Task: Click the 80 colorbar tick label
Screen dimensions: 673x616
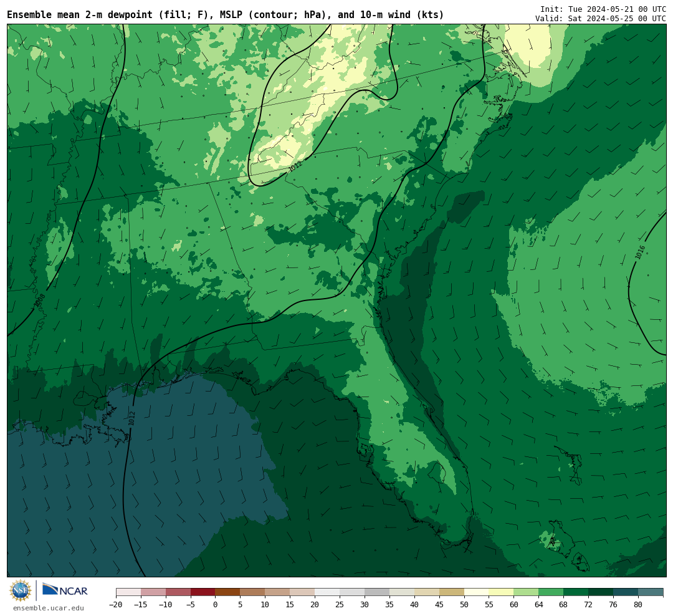Action: click(x=639, y=604)
